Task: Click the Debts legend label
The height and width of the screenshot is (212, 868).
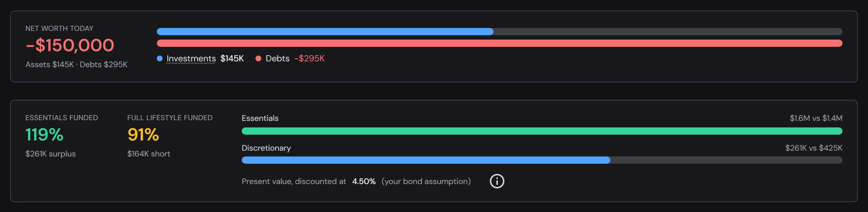Action: pyautogui.click(x=278, y=58)
